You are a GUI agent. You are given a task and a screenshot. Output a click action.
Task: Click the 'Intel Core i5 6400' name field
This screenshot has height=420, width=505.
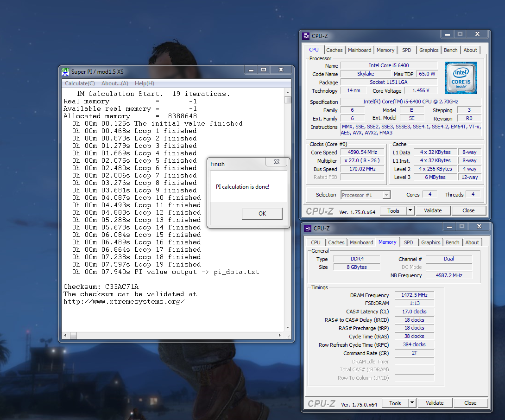389,65
